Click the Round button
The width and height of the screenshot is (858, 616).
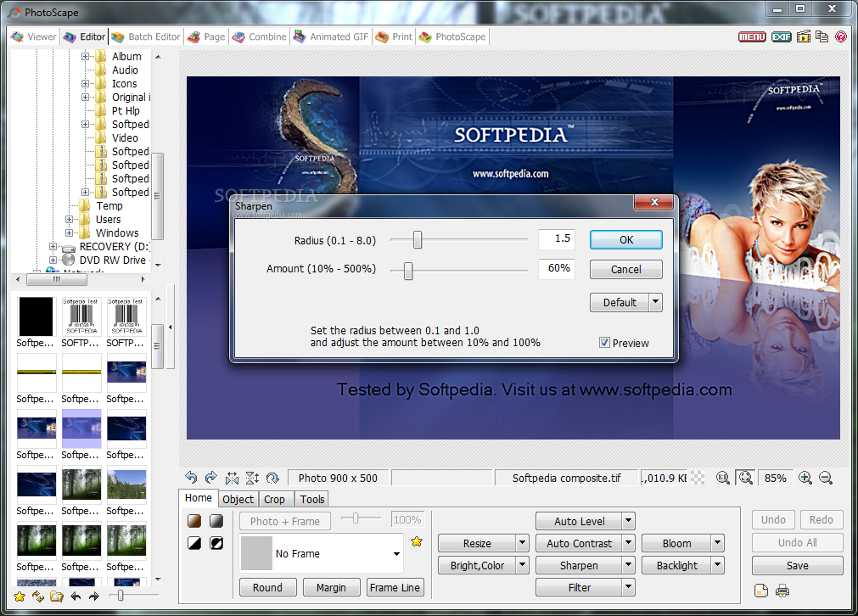pyautogui.click(x=267, y=587)
